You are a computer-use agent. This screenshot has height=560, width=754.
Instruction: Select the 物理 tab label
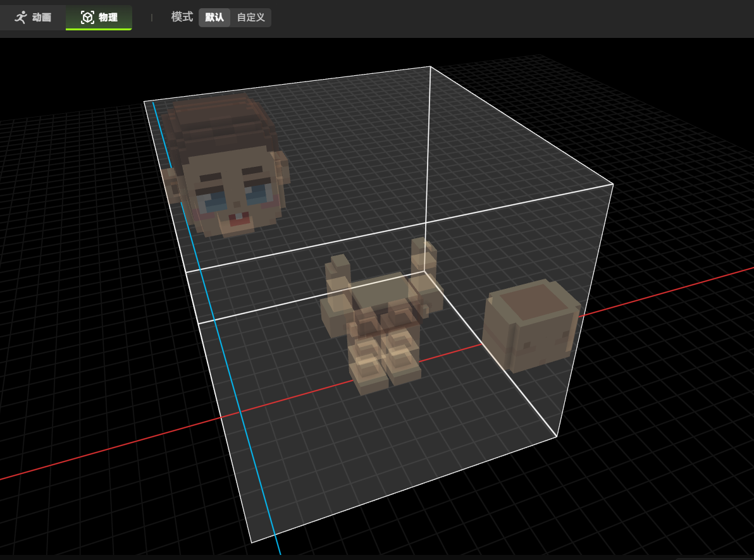point(108,18)
